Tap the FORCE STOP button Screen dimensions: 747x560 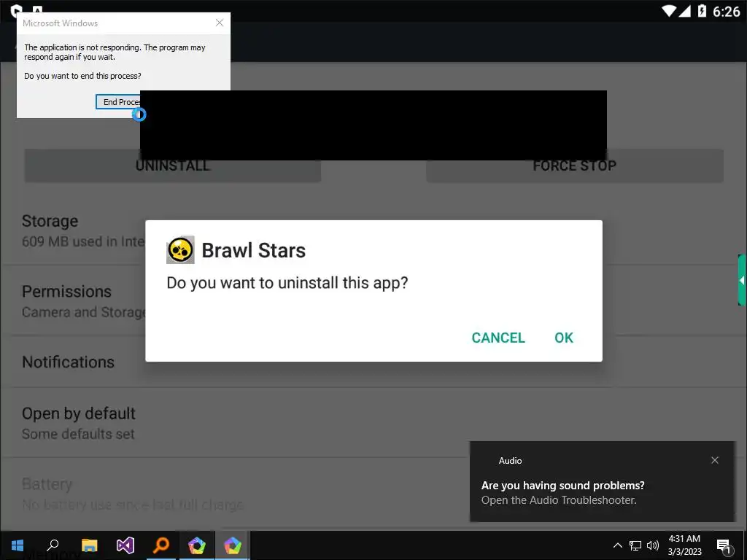point(575,166)
